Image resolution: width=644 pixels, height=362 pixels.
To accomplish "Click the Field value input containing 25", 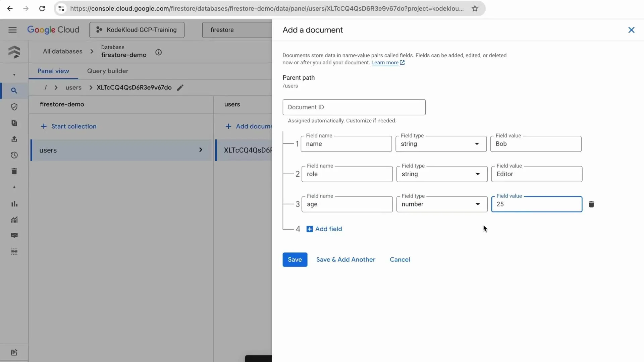I will click(537, 204).
